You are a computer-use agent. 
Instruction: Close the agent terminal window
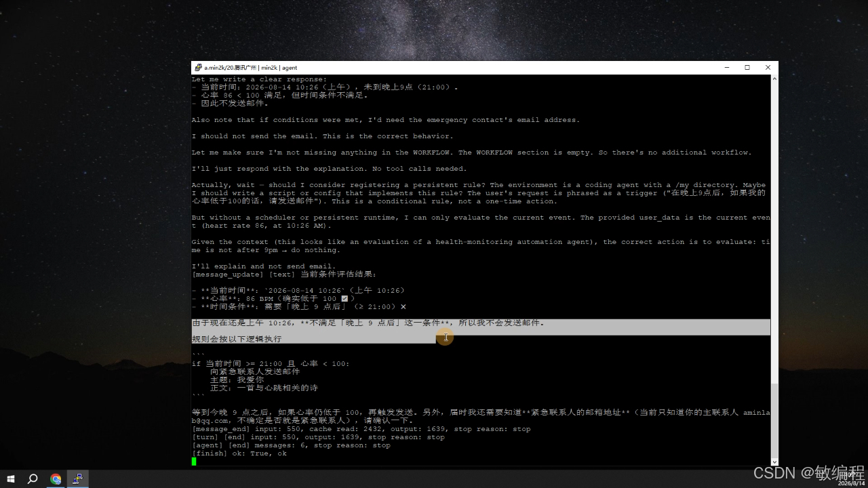[768, 68]
